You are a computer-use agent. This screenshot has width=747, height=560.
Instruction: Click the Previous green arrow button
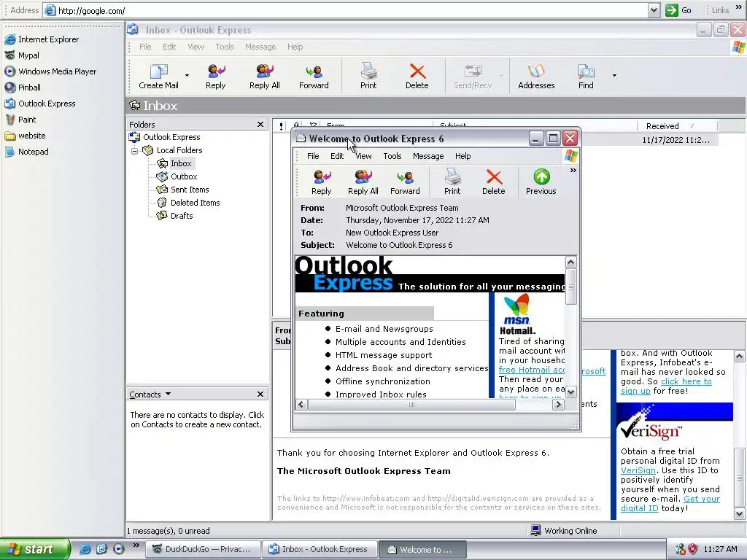541,182
